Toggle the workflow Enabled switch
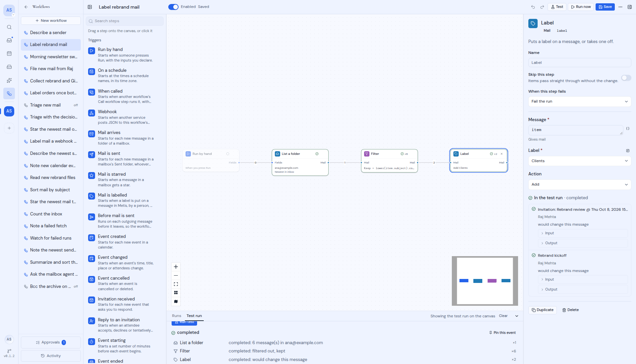636x364 pixels. pos(173,7)
